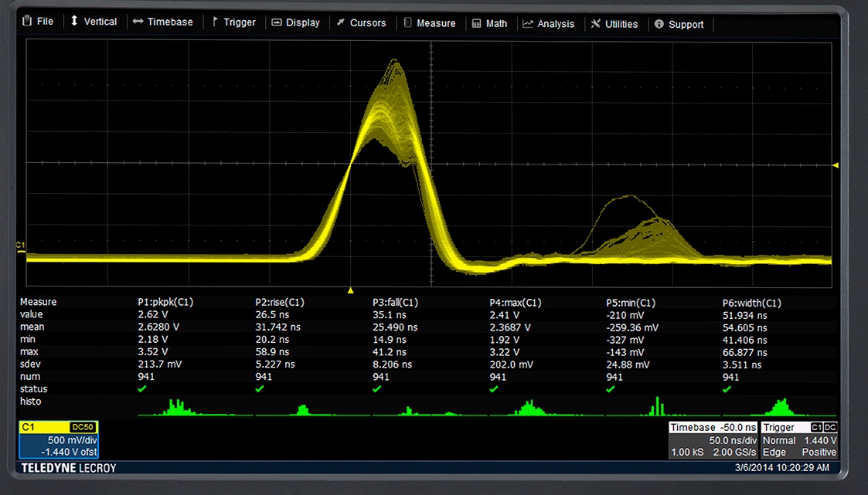Click the Timebase menu double-arrow icon

(138, 22)
